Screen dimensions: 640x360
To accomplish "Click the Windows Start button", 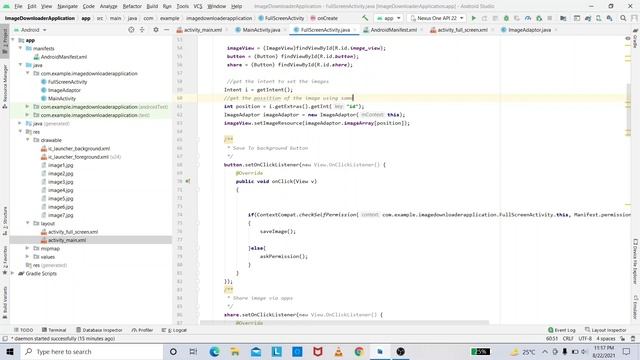I will (10, 351).
